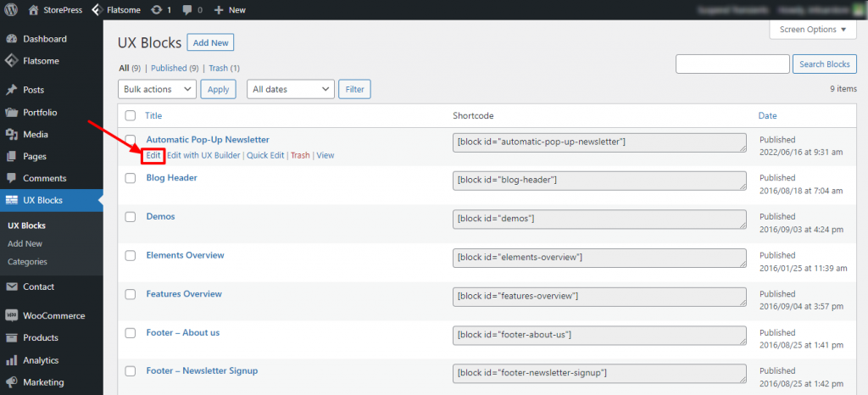The image size is (868, 395).
Task: Click the Pages icon in the sidebar
Action: click(x=11, y=157)
